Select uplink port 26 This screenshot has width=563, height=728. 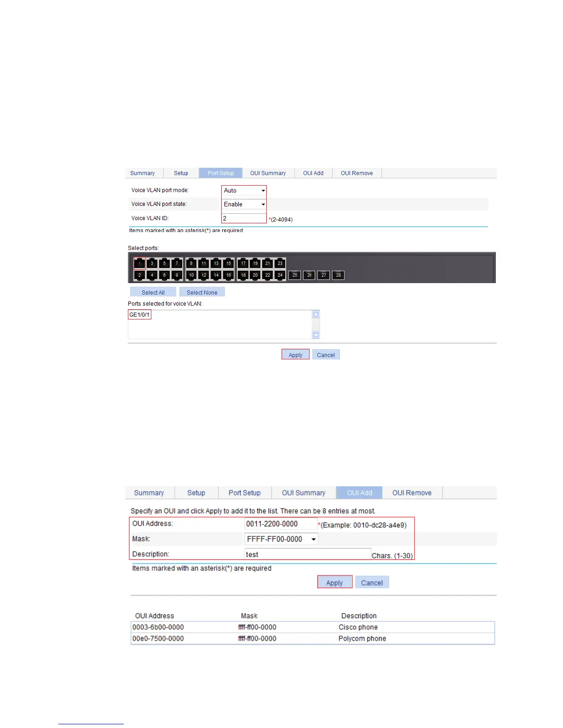click(x=309, y=275)
